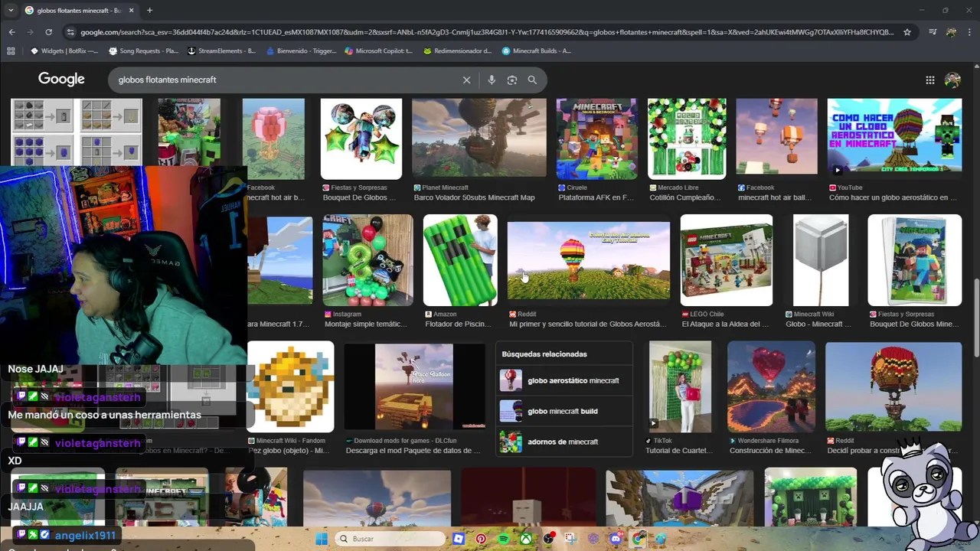The width and height of the screenshot is (980, 551).
Task: Open the Chrome tab search dropdown
Action: 11,10
